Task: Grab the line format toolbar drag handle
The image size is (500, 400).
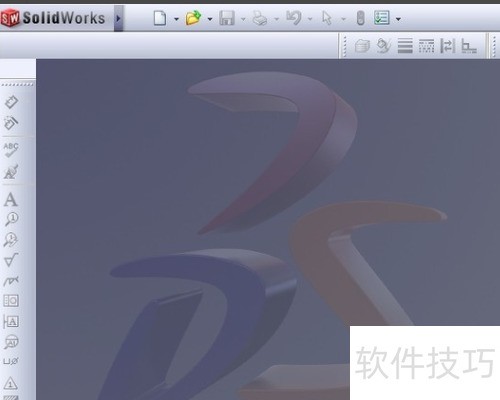Action: pos(345,46)
